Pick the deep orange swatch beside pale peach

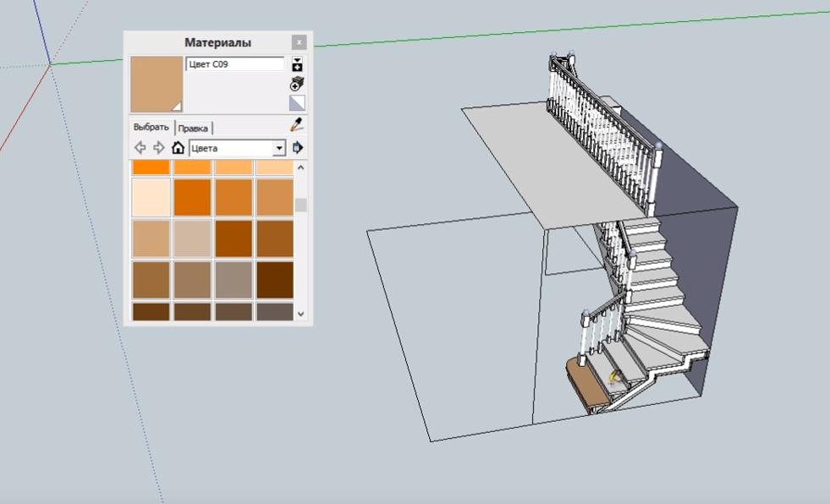click(x=192, y=197)
